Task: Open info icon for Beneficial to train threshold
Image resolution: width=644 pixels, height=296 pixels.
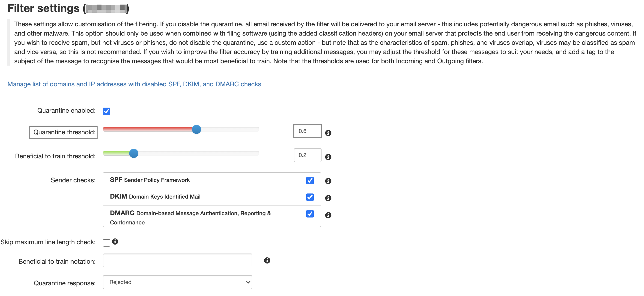Action: click(x=328, y=157)
